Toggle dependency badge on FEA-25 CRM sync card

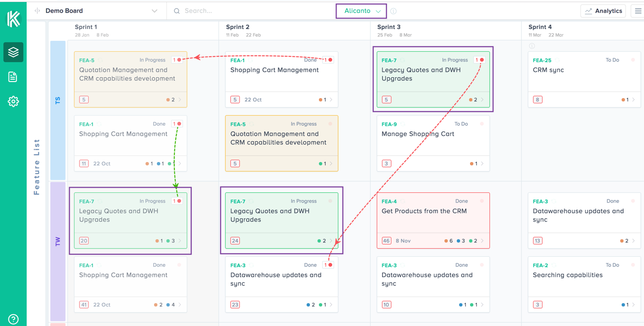(633, 60)
